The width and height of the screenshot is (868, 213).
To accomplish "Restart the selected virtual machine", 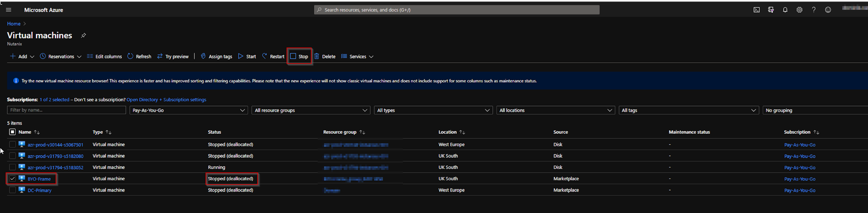I will 273,56.
